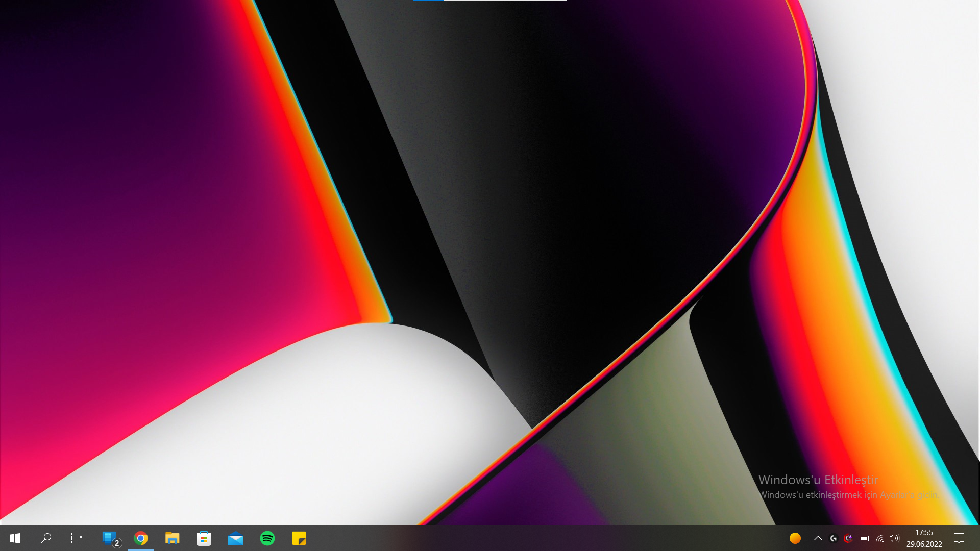Open the volume speaker control
980x551 pixels.
894,538
